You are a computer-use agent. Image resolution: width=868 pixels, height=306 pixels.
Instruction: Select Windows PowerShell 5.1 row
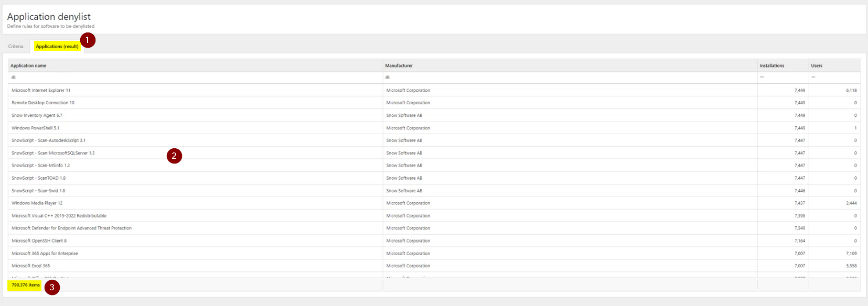coord(434,128)
